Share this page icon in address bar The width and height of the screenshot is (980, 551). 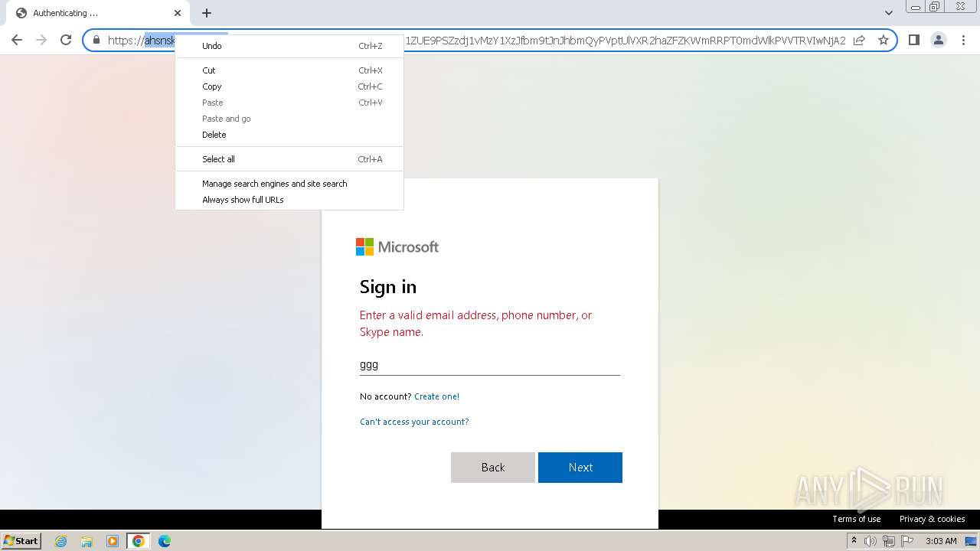click(x=859, y=41)
